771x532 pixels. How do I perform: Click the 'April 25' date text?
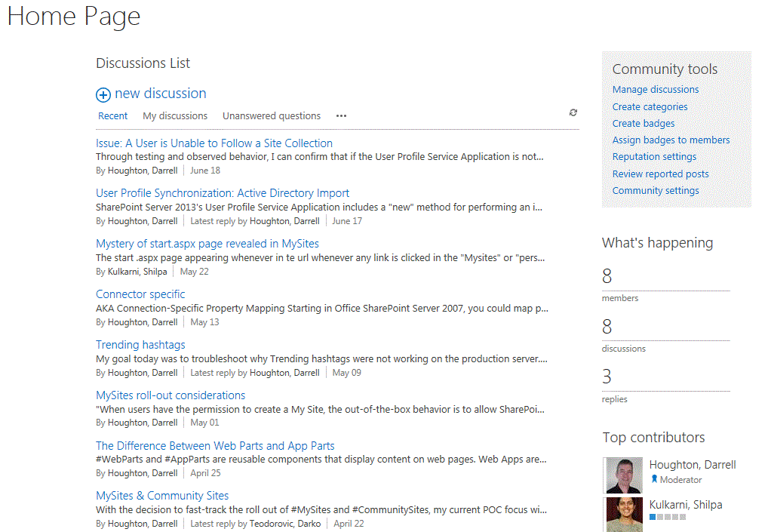[x=205, y=473]
